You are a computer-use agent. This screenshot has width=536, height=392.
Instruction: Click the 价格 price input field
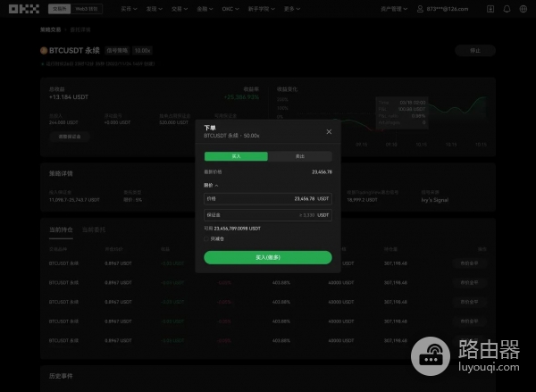coord(268,198)
